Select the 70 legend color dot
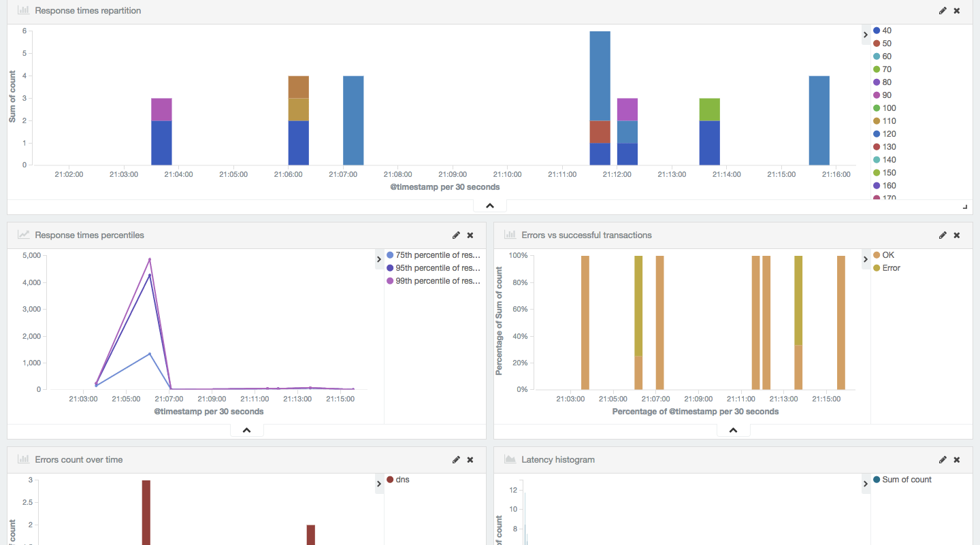 point(877,69)
